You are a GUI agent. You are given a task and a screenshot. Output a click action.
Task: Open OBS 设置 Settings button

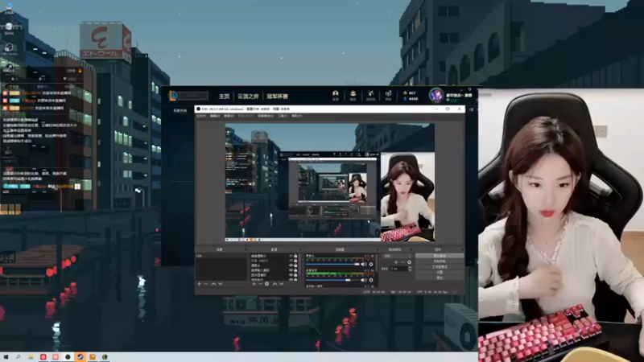pos(440,272)
